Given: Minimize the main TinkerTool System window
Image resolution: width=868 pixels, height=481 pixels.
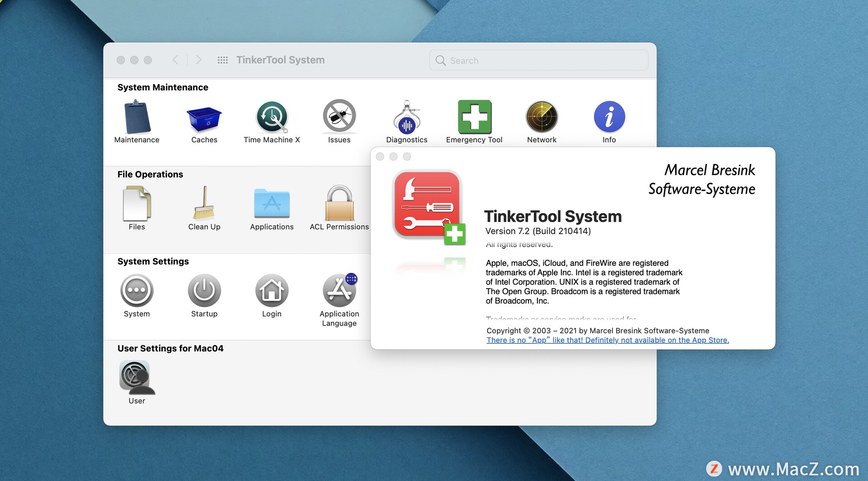Looking at the screenshot, I should coord(134,60).
